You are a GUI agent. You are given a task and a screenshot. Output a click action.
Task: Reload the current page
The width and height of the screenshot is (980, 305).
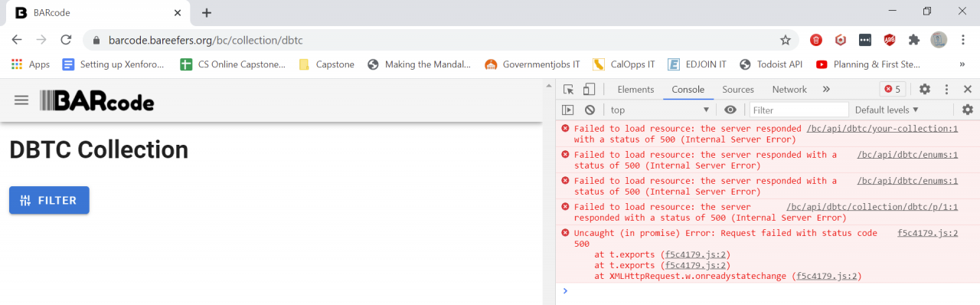tap(66, 40)
